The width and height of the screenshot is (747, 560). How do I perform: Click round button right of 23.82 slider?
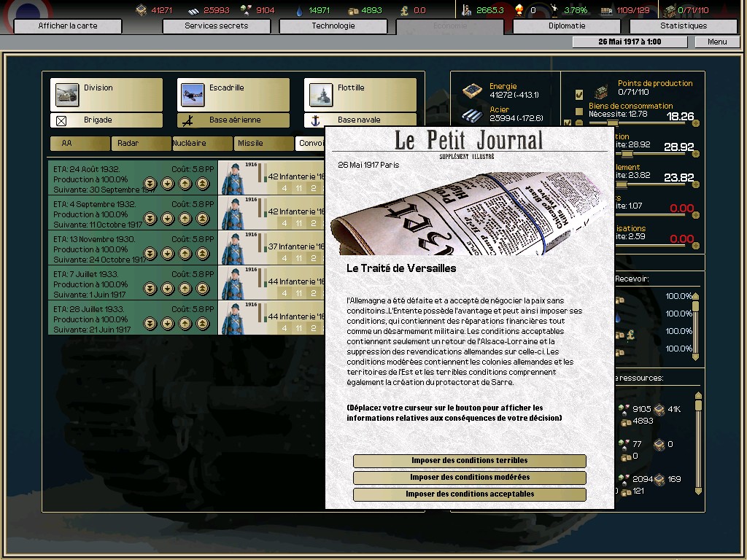(x=695, y=184)
